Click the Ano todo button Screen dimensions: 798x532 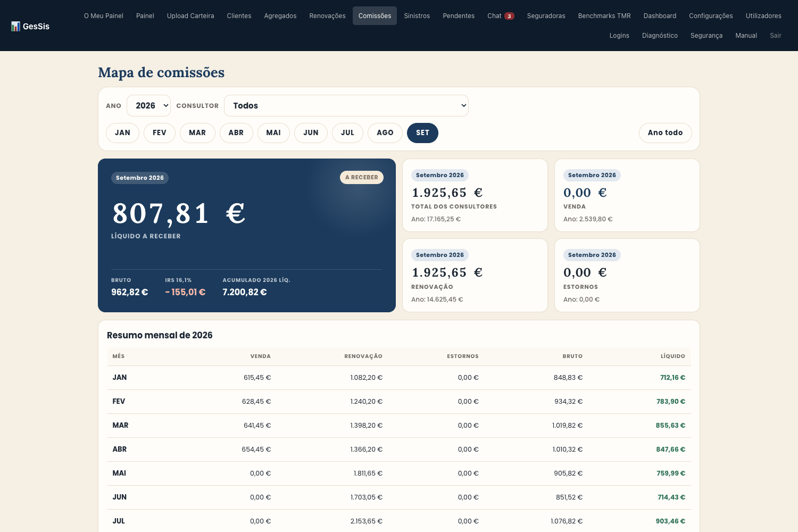665,133
